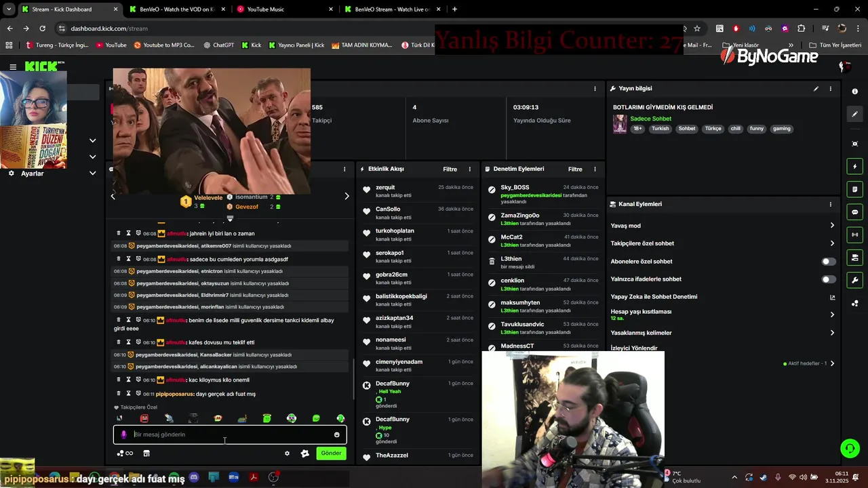Click the channel points infinity icon
The height and width of the screenshot is (488, 868).
[x=125, y=453]
